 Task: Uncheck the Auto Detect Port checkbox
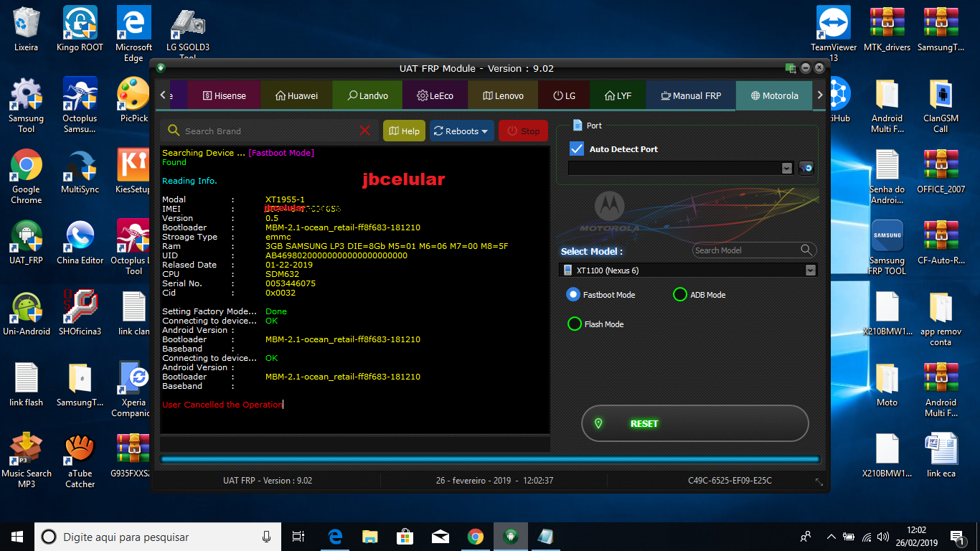pos(576,149)
